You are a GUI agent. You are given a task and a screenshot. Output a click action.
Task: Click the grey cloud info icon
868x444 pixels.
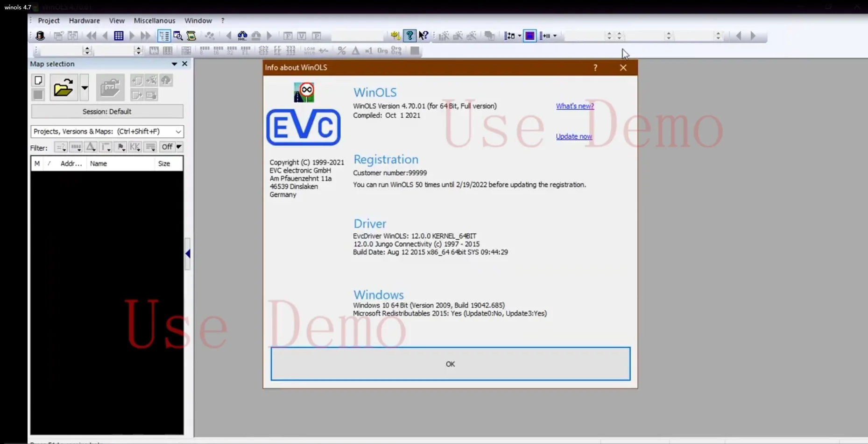coord(166,80)
